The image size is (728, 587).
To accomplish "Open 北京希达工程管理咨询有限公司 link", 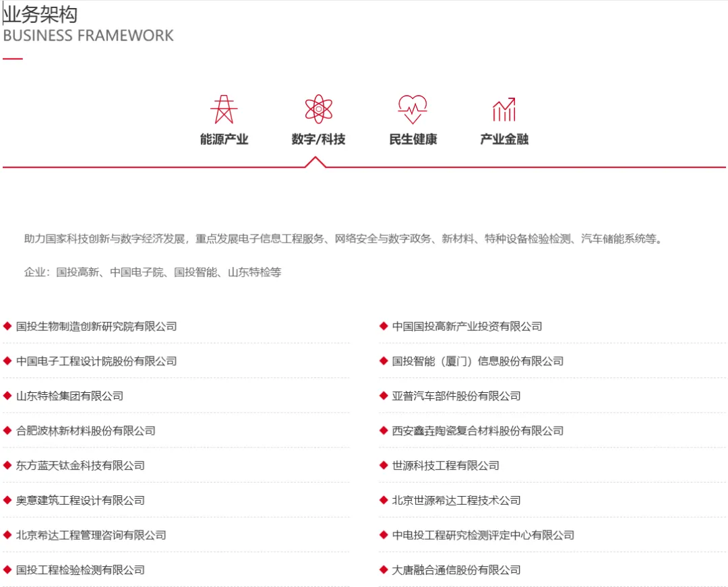I will coord(91,535).
